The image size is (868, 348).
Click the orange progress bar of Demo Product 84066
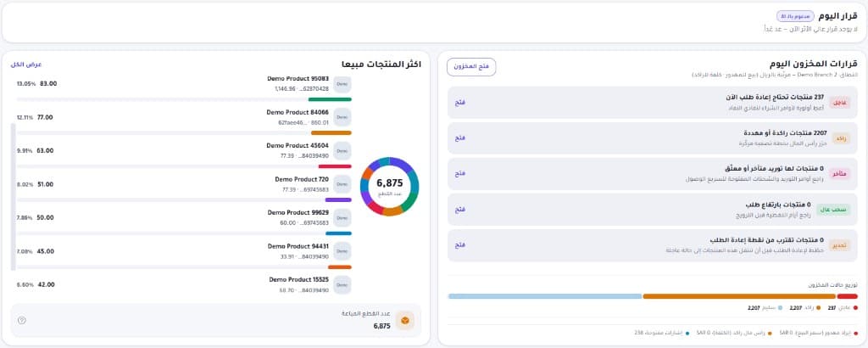tap(331, 133)
